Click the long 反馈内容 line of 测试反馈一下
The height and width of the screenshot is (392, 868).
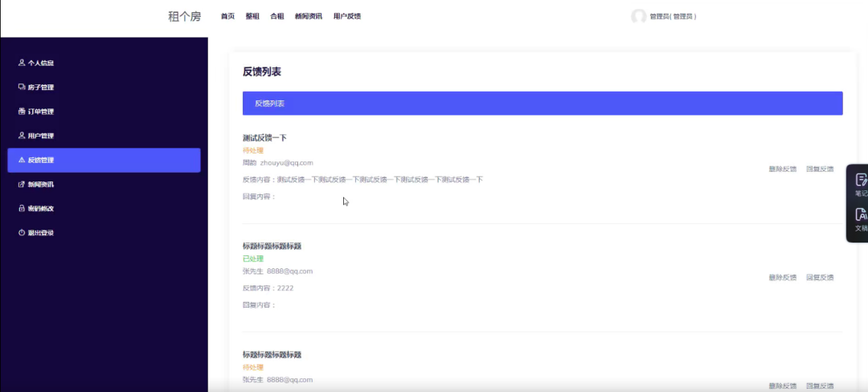click(362, 180)
